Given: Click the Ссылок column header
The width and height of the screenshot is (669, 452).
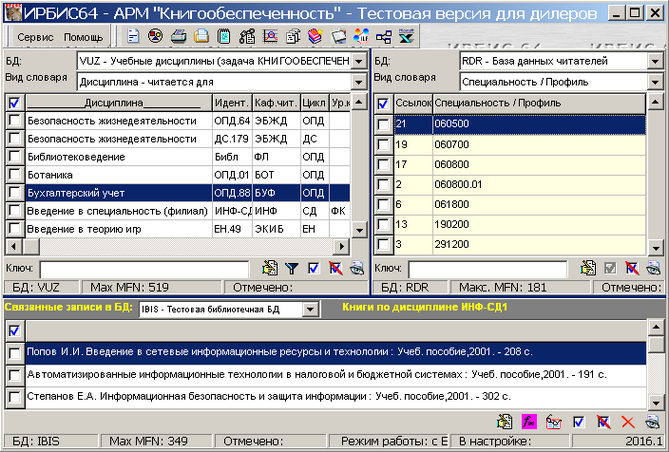Looking at the screenshot, I should [413, 103].
